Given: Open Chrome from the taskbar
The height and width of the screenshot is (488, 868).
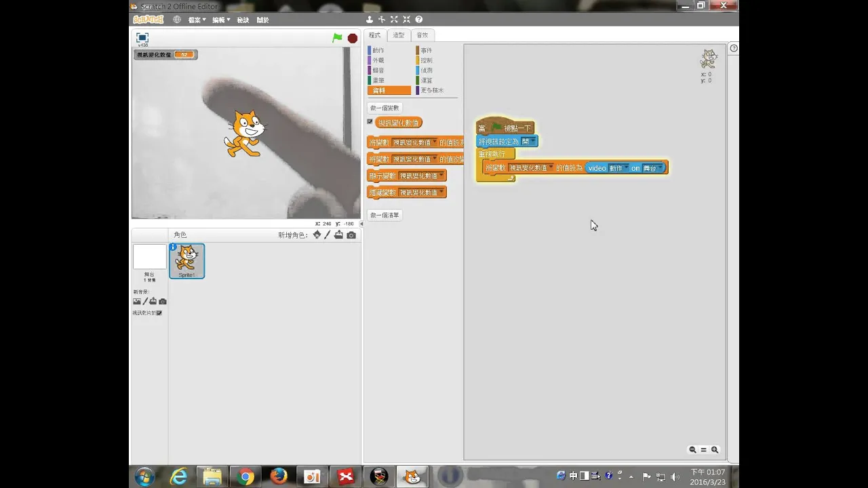Looking at the screenshot, I should 245,476.
